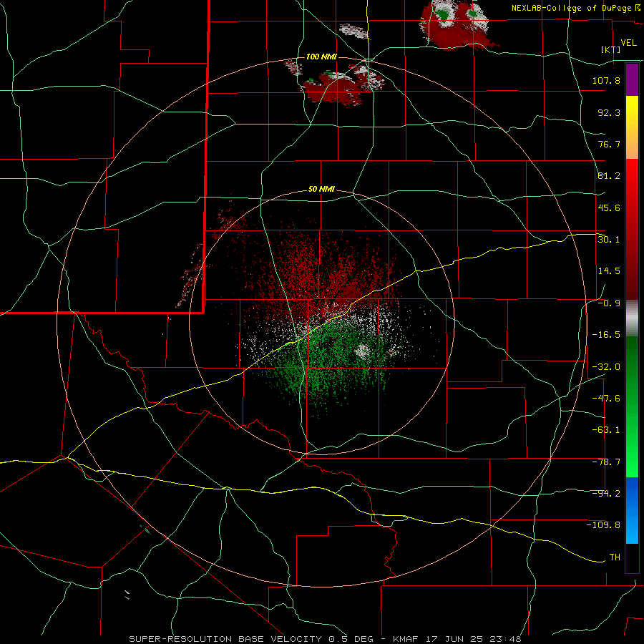644x644 pixels.
Task: Select the 30.1 scale value
Action: pyautogui.click(x=609, y=239)
